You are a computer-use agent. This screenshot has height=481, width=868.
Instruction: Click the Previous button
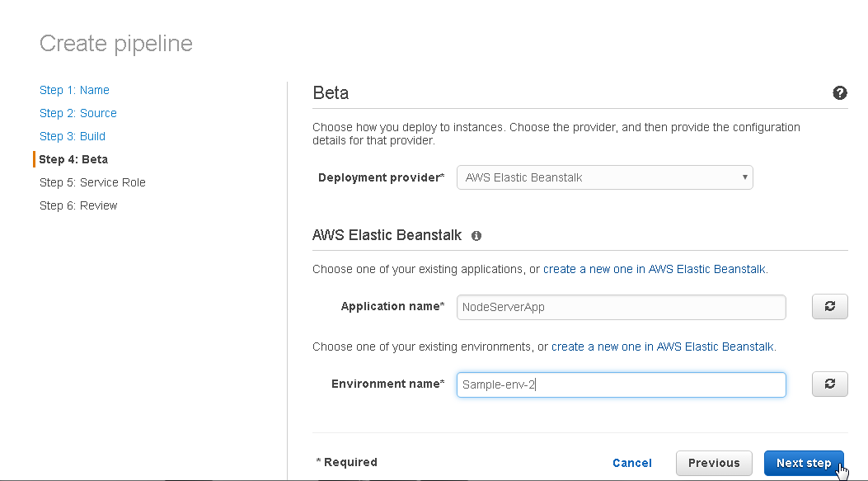coord(714,464)
